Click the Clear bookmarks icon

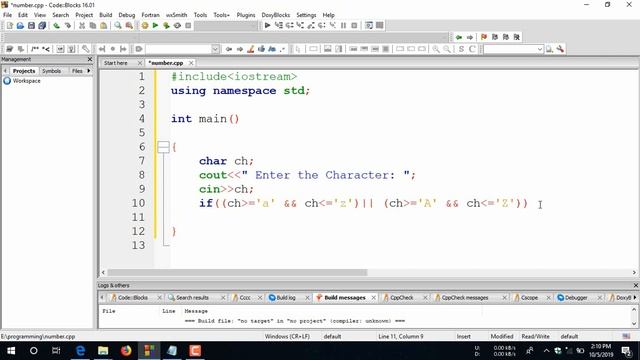517,37
